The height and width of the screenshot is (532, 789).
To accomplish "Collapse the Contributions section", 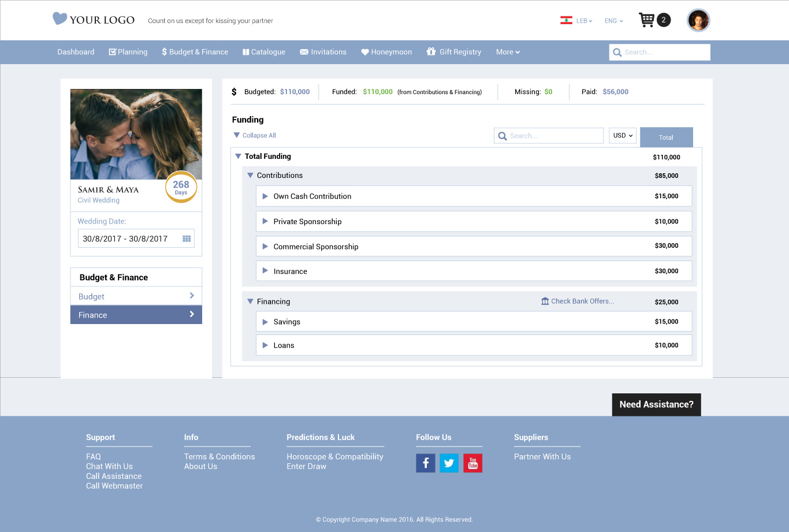I will pos(251,176).
